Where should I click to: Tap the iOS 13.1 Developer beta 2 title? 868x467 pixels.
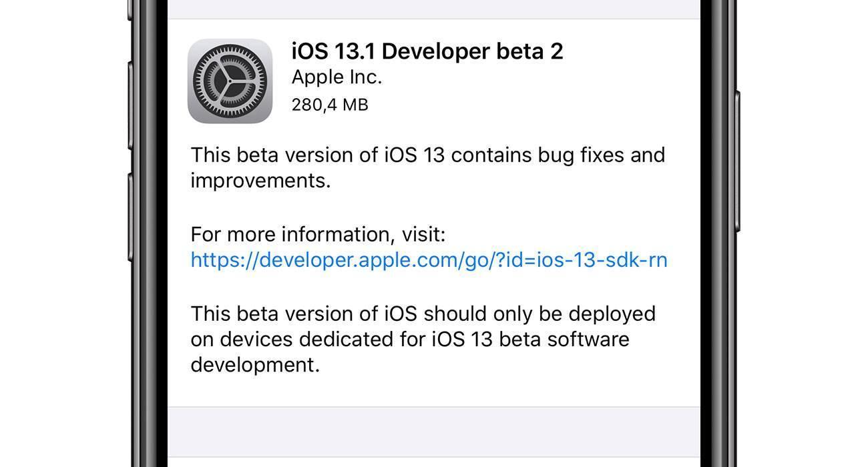[x=427, y=51]
